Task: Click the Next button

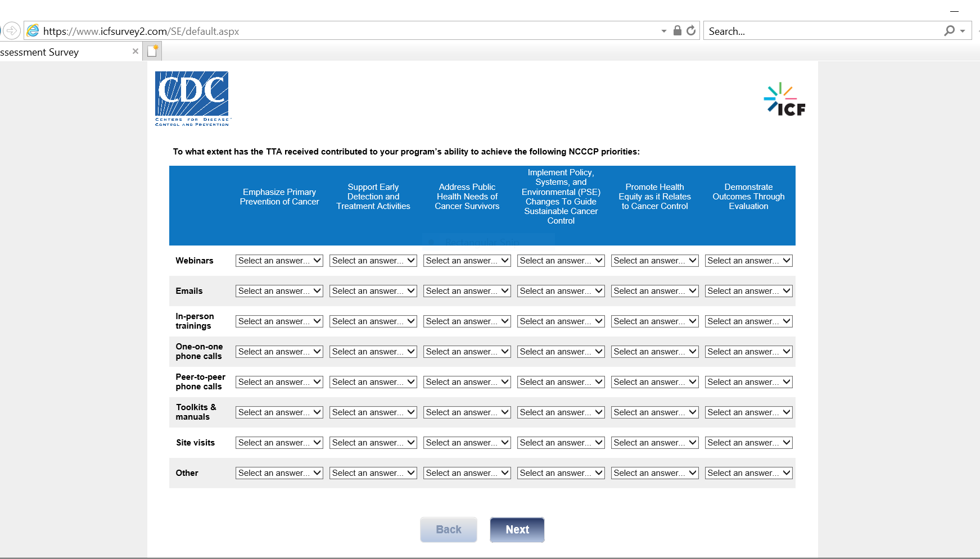Action: pyautogui.click(x=517, y=529)
